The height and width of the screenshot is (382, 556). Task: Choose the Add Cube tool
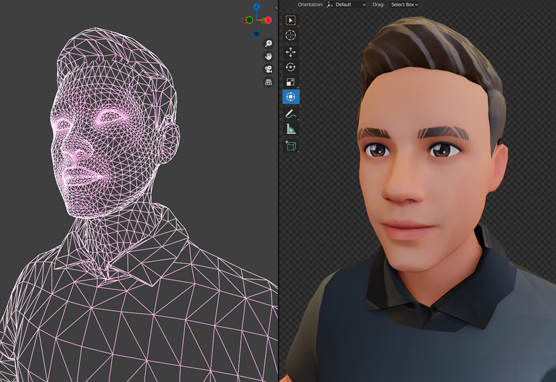pyautogui.click(x=291, y=146)
